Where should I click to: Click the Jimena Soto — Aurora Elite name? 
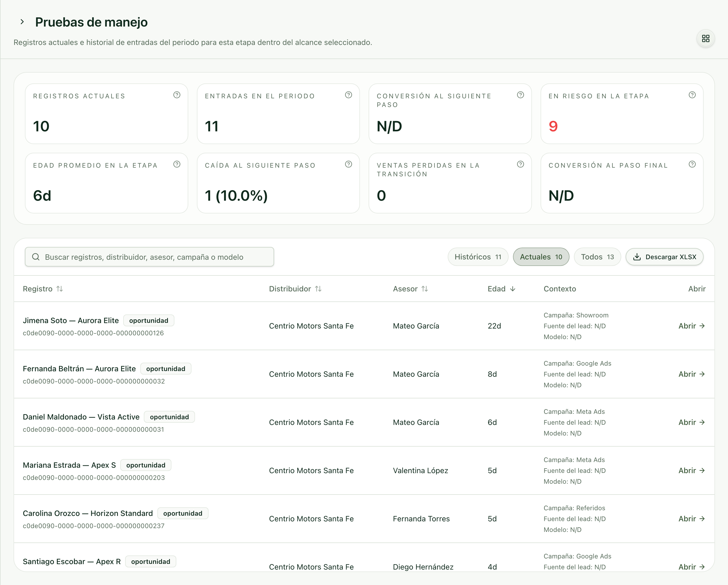click(71, 321)
